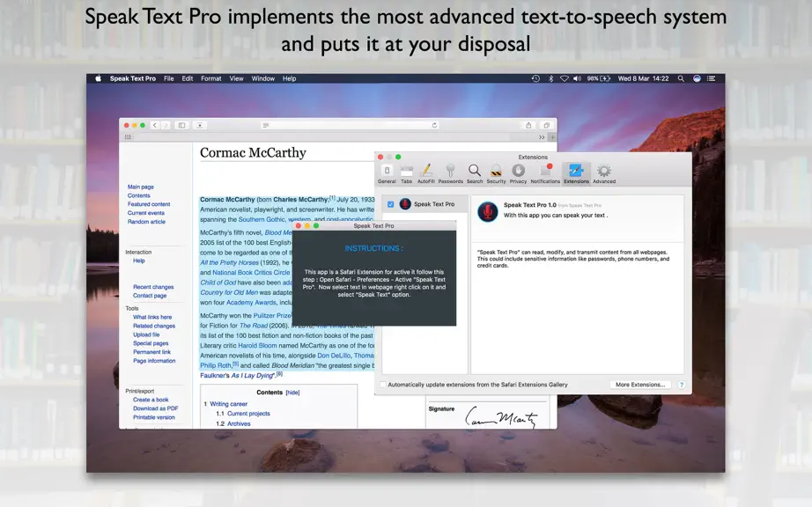The image size is (812, 507).
Task: Open the Notifications preferences pane
Action: (x=545, y=173)
